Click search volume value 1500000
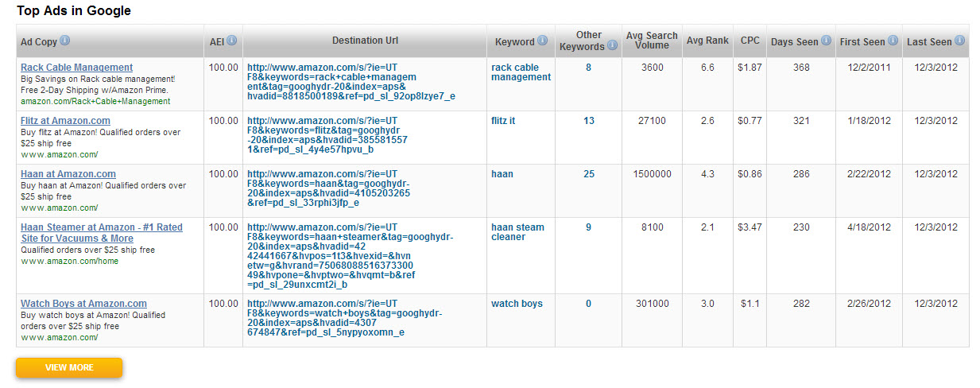The height and width of the screenshot is (388, 980). pos(652,174)
